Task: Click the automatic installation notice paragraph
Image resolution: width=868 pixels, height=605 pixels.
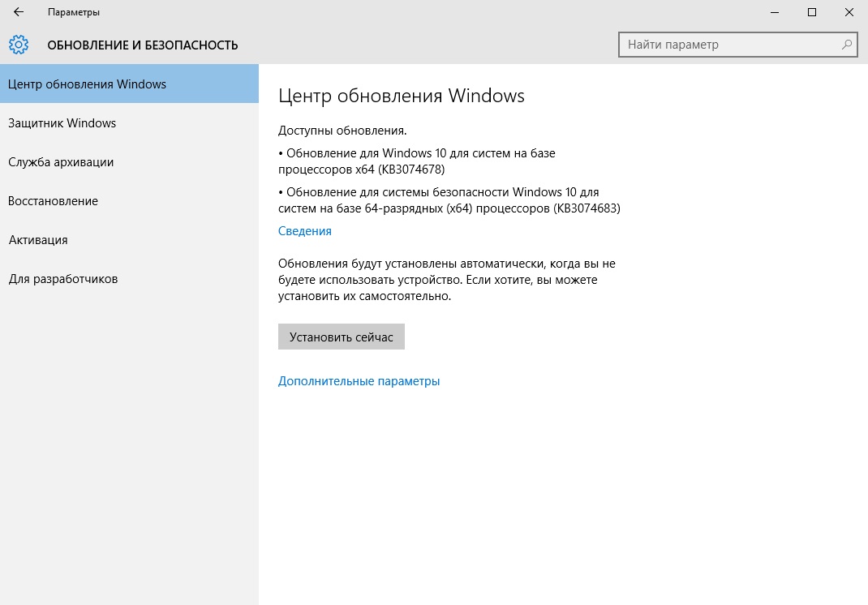Action: (x=447, y=280)
